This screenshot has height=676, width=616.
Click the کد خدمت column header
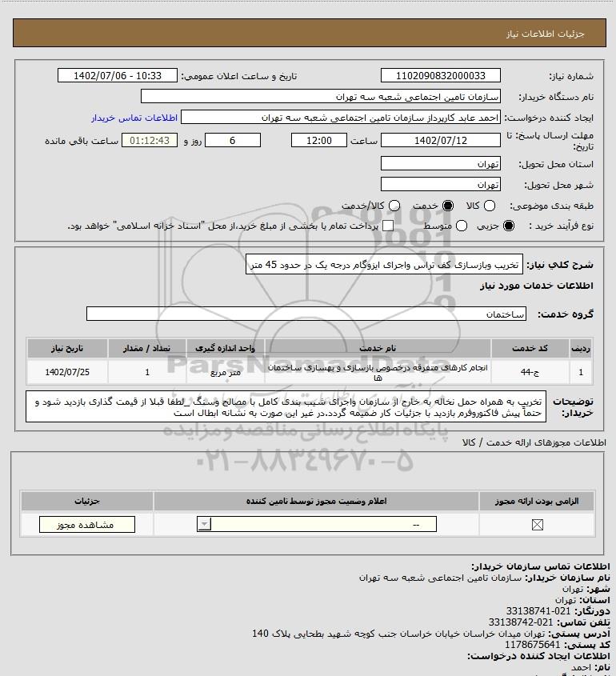click(x=530, y=348)
